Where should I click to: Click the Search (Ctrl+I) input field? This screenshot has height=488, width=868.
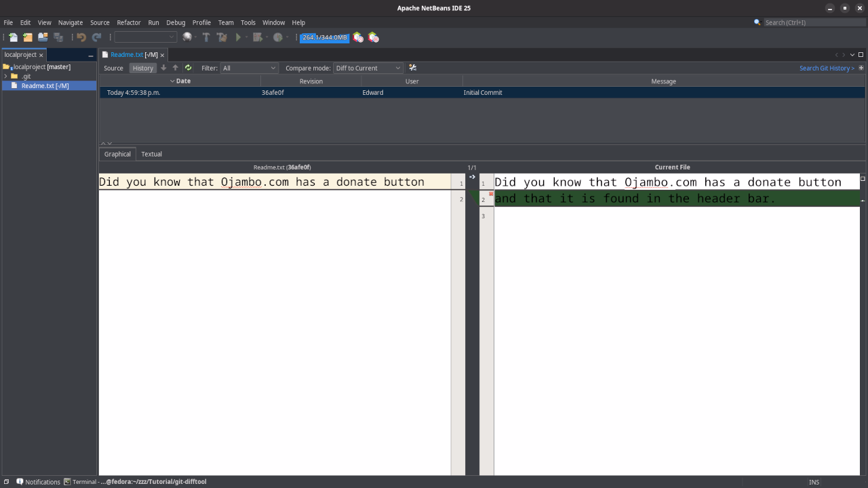pos(814,22)
